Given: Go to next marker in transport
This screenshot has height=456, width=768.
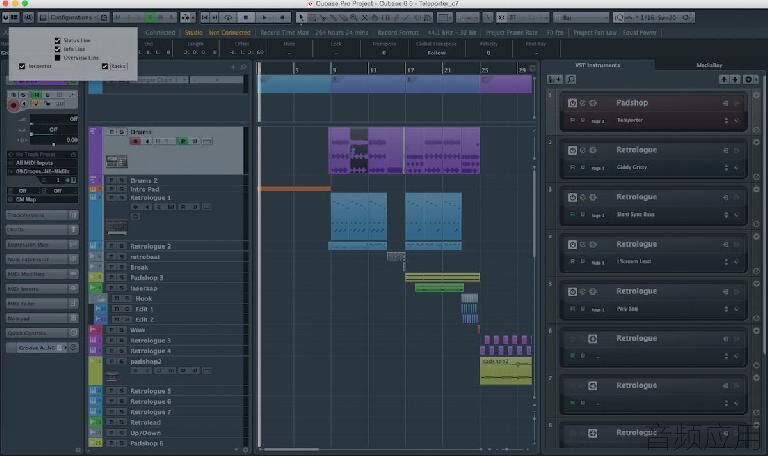Looking at the screenshot, I should (215, 18).
